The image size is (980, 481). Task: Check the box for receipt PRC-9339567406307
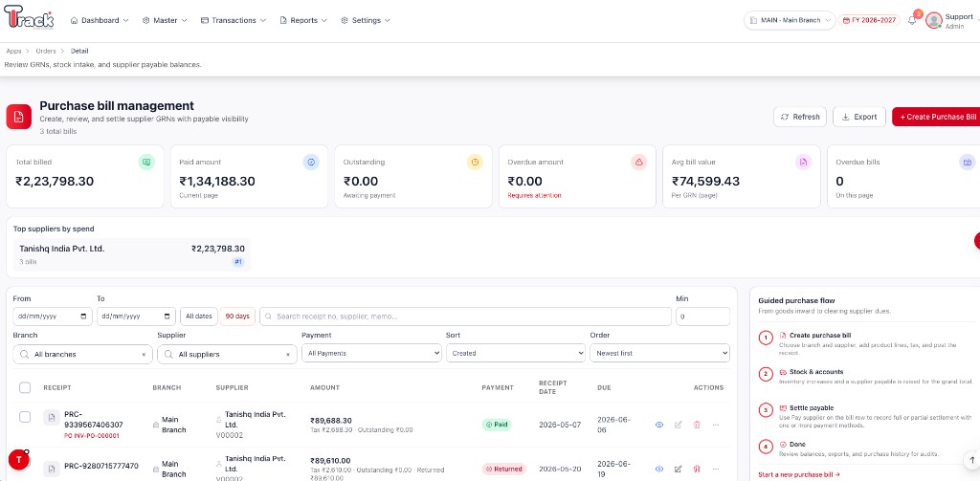[x=25, y=417]
